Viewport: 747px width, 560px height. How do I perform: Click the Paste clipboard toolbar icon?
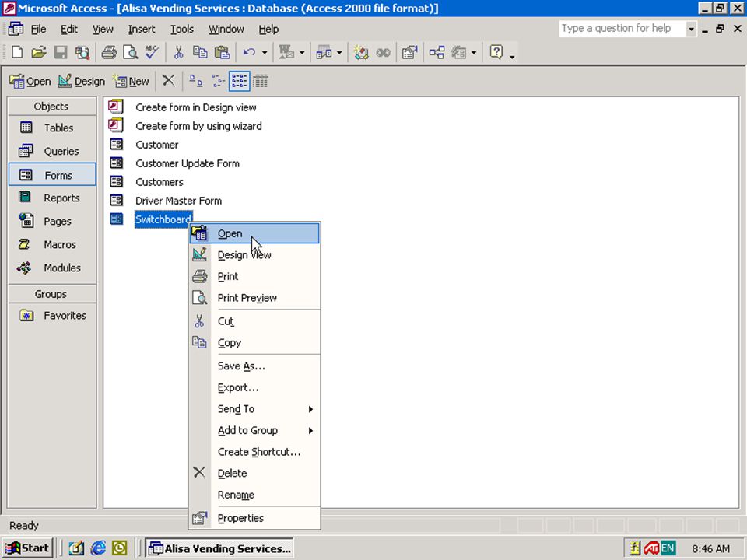click(222, 52)
